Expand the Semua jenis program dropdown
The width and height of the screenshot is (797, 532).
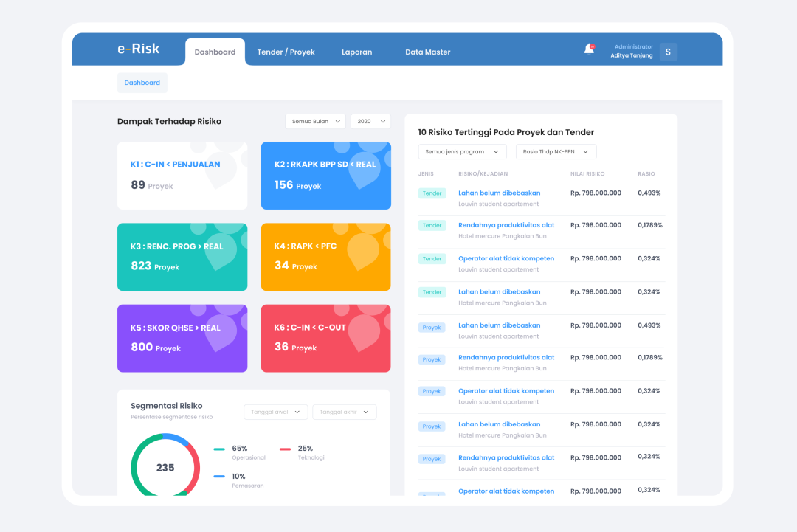coord(462,151)
